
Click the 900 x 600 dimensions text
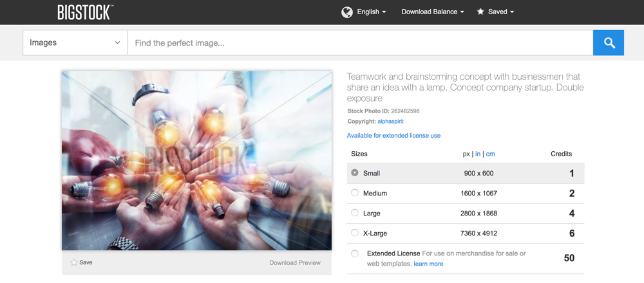[479, 174]
